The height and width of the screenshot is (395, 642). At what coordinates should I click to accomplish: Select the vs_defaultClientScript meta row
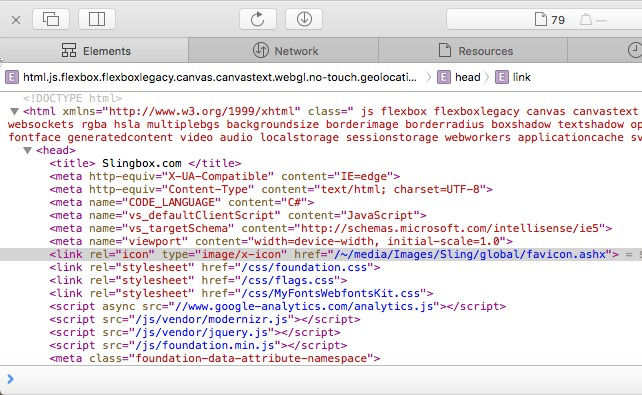237,216
